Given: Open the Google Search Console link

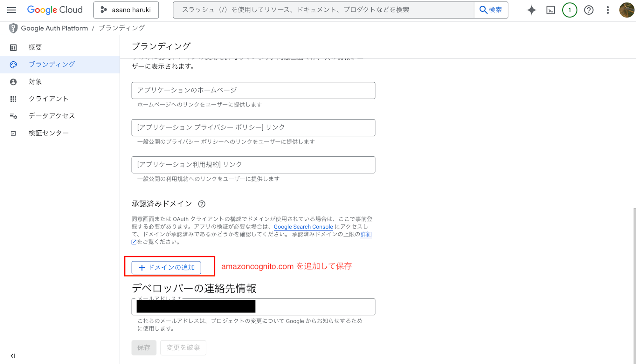Looking at the screenshot, I should click(303, 227).
